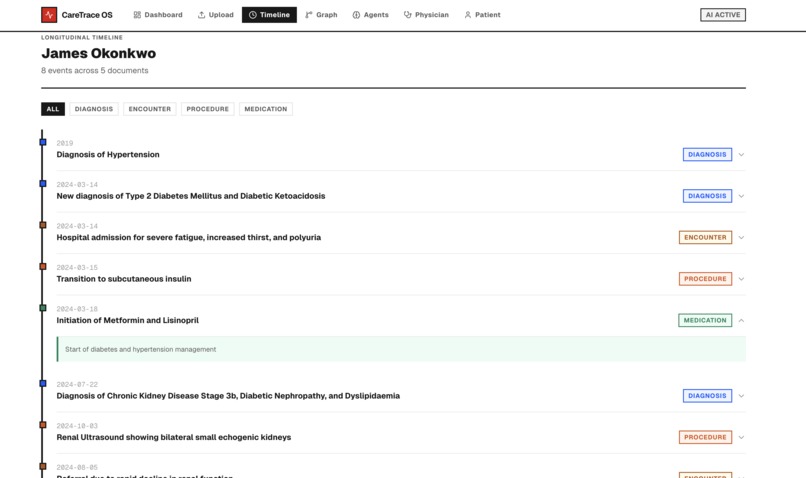Click the 8 events across 5 documents text
Screen dimensions: 806x478
tap(95, 70)
